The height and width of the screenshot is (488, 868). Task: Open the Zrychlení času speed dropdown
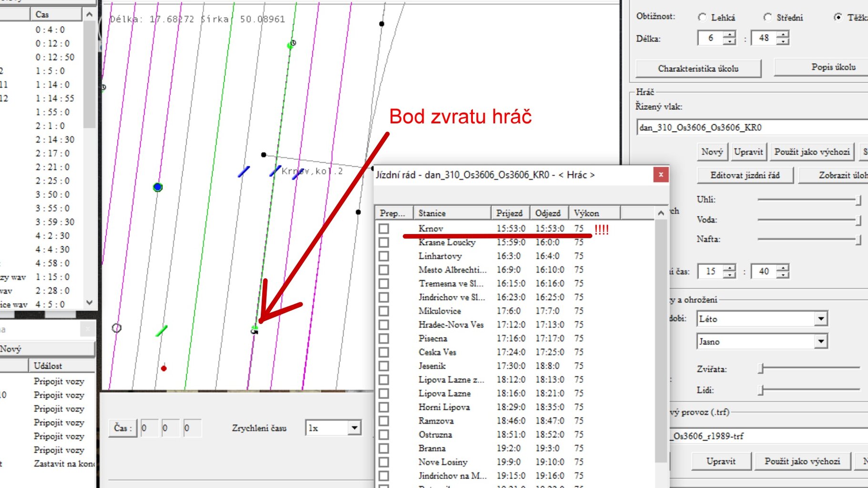[354, 428]
